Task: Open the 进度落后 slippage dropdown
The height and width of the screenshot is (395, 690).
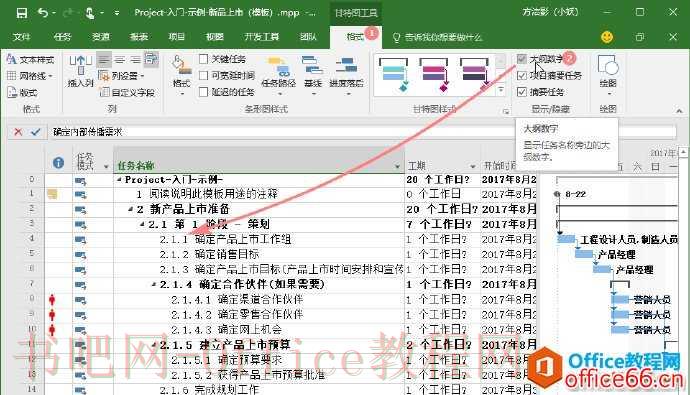Action: pyautogui.click(x=346, y=76)
